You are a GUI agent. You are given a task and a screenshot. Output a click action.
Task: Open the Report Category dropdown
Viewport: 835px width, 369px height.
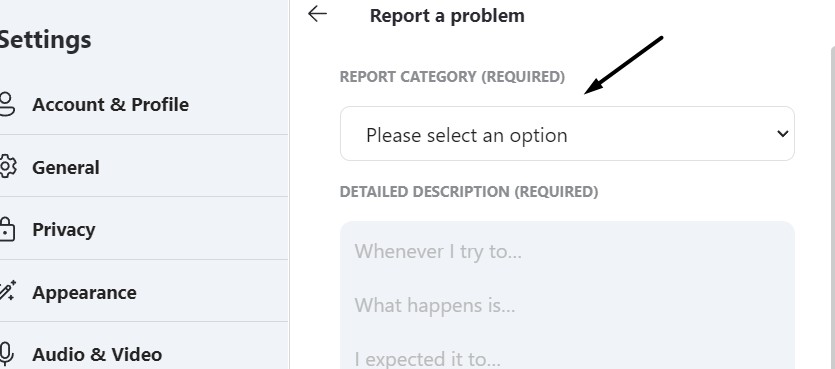567,134
